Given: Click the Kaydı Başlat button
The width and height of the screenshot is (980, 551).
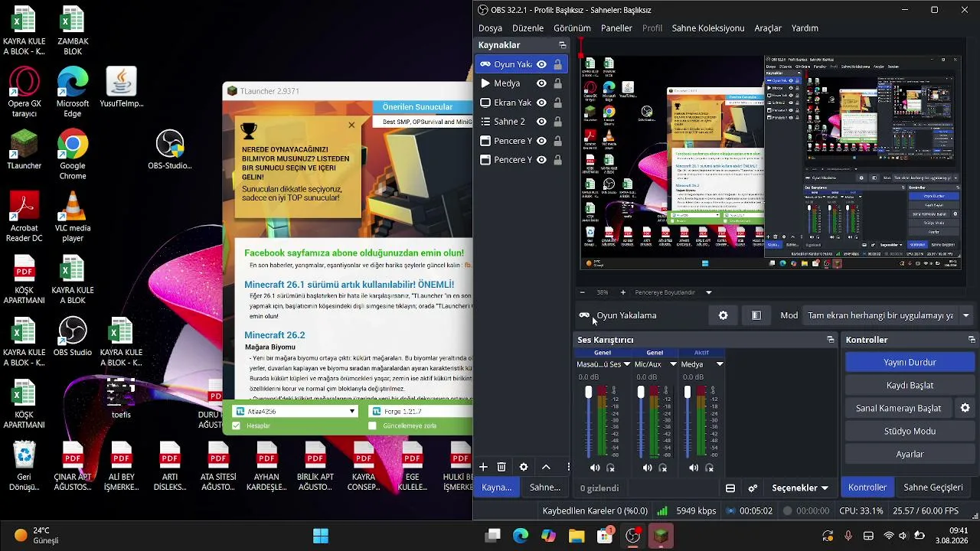Looking at the screenshot, I should coord(910,385).
